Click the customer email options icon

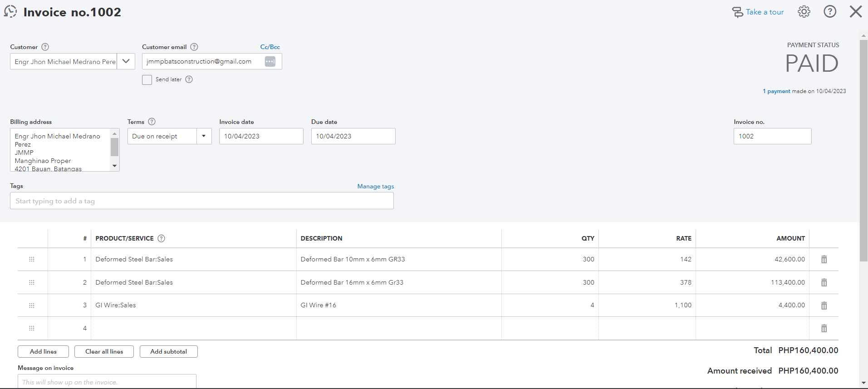(x=270, y=61)
